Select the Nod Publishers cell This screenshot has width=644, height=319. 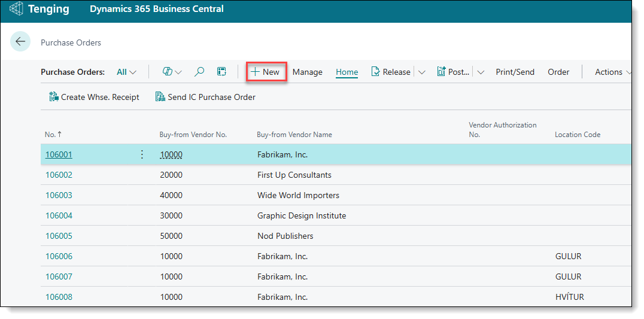click(285, 236)
